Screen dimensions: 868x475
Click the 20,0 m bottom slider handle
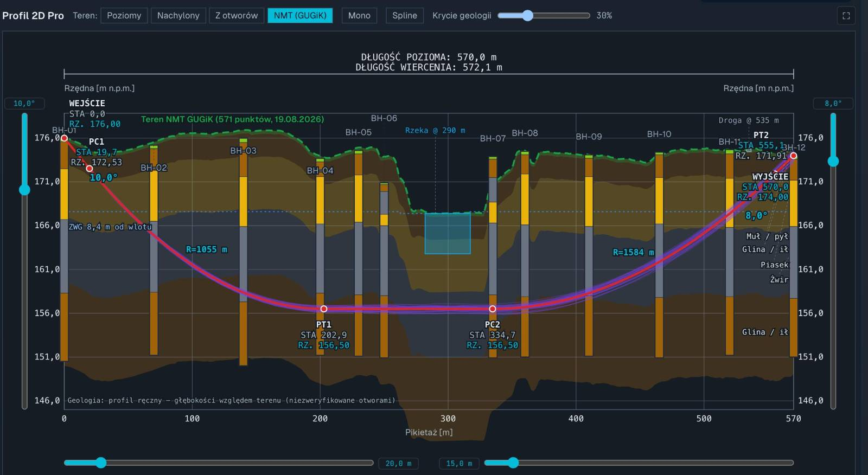pyautogui.click(x=101, y=463)
